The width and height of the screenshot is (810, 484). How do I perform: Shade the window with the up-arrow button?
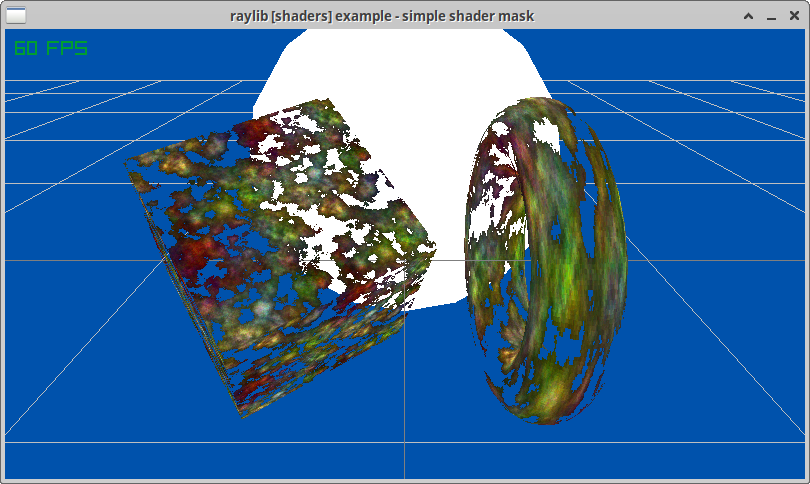click(748, 16)
